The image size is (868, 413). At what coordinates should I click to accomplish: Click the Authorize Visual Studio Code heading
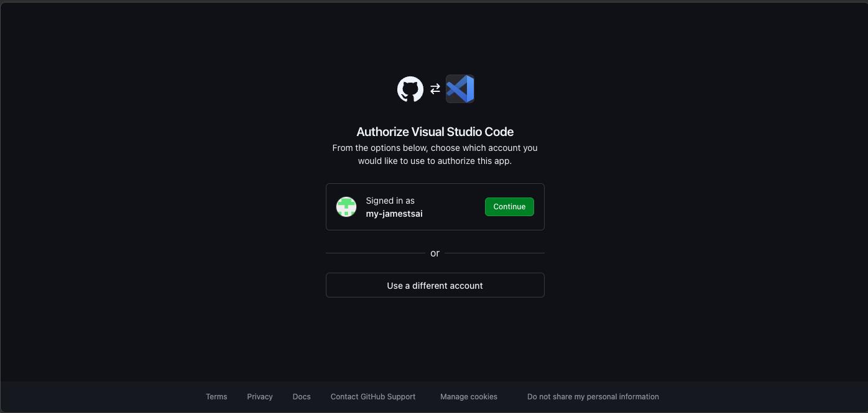click(x=435, y=132)
